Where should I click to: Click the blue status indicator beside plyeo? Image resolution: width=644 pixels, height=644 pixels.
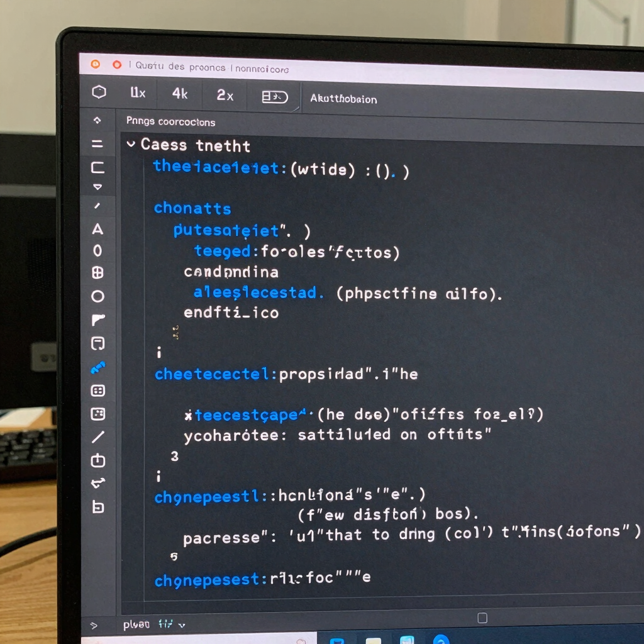(x=165, y=625)
